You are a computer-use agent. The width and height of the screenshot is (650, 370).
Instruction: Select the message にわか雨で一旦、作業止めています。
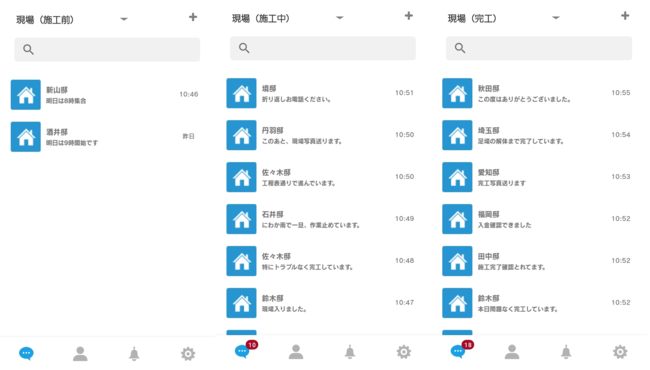(x=311, y=225)
